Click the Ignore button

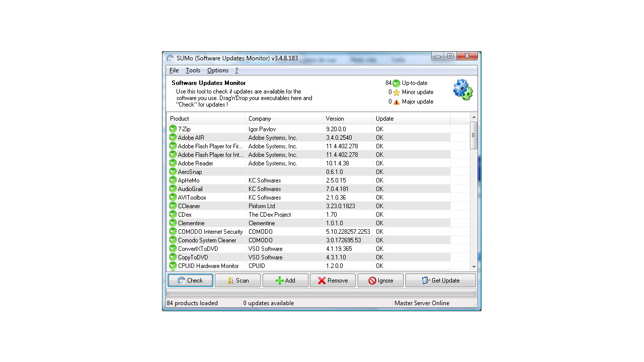(380, 281)
